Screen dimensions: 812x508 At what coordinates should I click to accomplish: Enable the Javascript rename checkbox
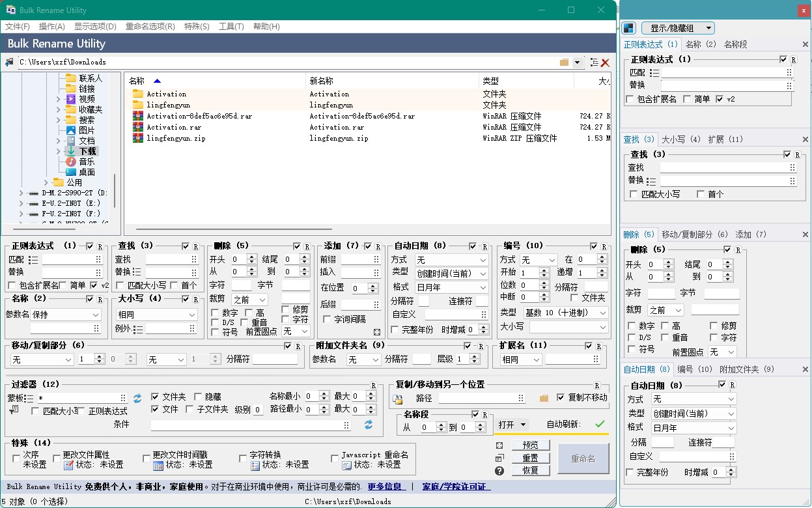pos(335,459)
